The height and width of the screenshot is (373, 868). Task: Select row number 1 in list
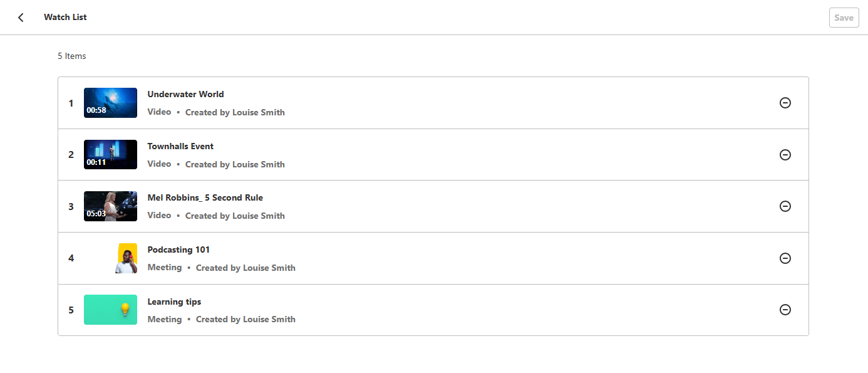pyautogui.click(x=71, y=103)
